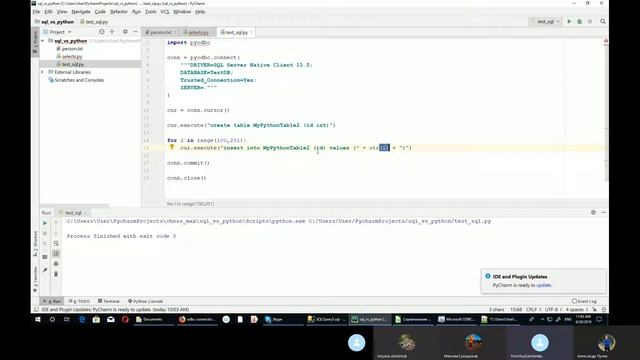The width and height of the screenshot is (640, 360).
Task: Open the Tools menu
Action: 151,12
